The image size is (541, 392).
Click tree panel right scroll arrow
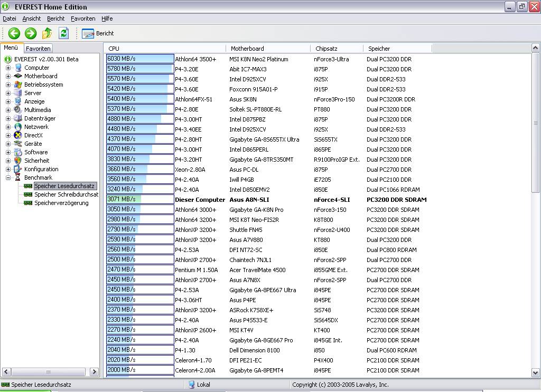click(94, 371)
